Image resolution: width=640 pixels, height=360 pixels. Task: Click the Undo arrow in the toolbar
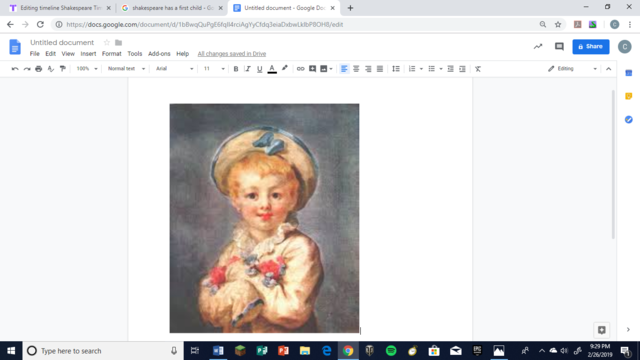pos(15,69)
